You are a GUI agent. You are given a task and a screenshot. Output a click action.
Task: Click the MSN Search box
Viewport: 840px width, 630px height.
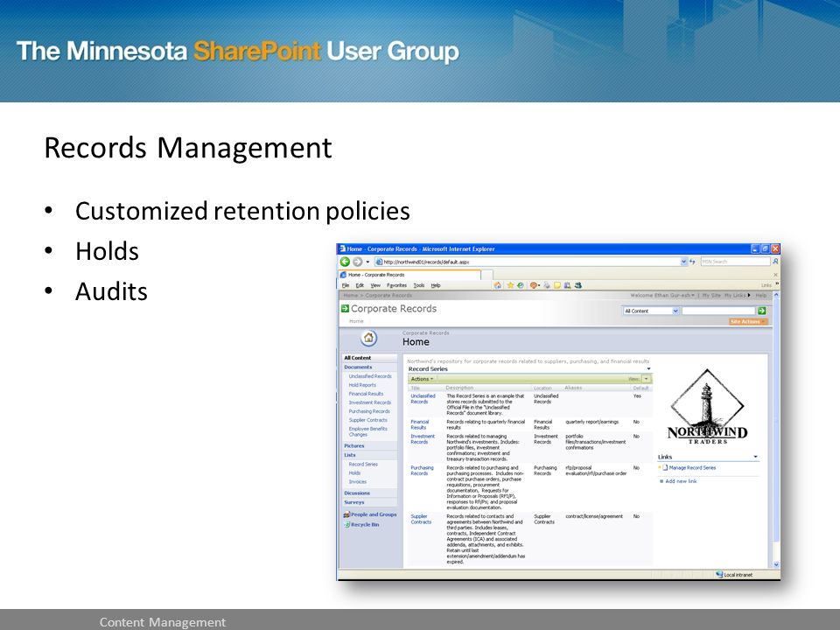click(x=735, y=262)
